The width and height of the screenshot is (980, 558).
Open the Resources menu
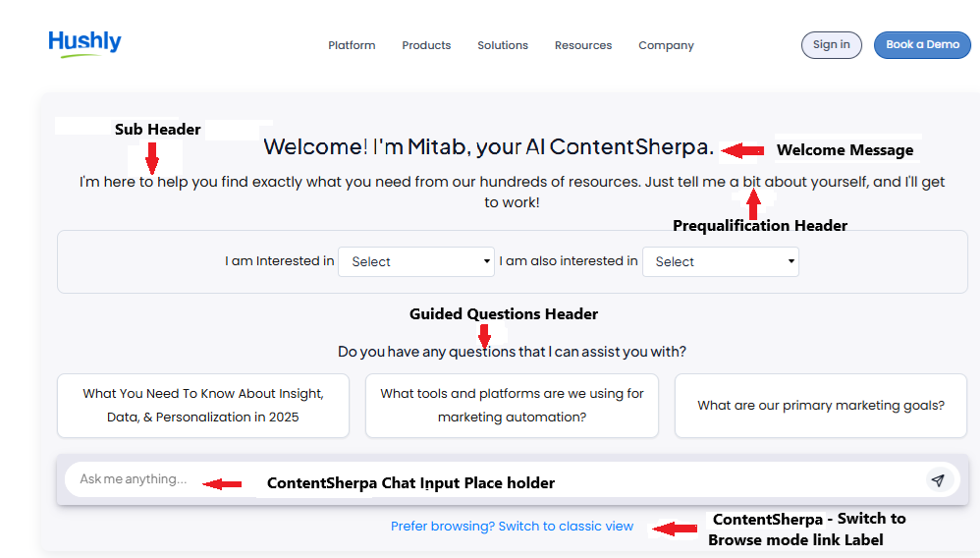tap(583, 45)
